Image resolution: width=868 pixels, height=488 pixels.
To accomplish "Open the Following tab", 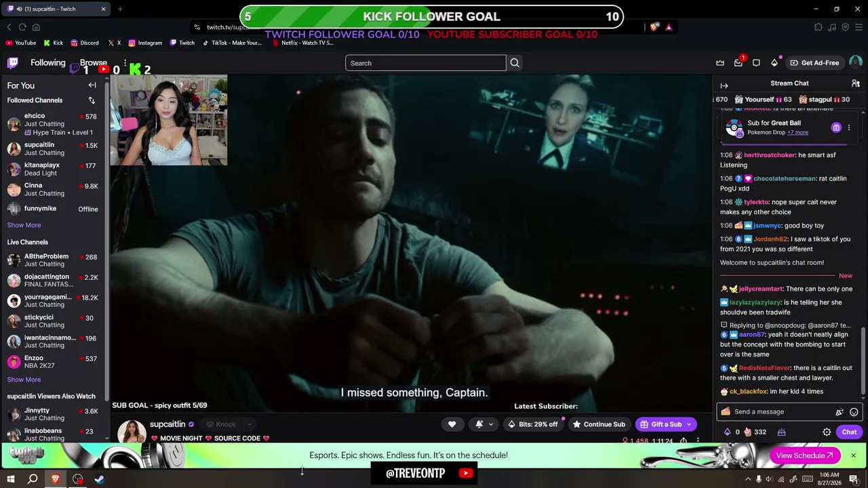I will [47, 63].
